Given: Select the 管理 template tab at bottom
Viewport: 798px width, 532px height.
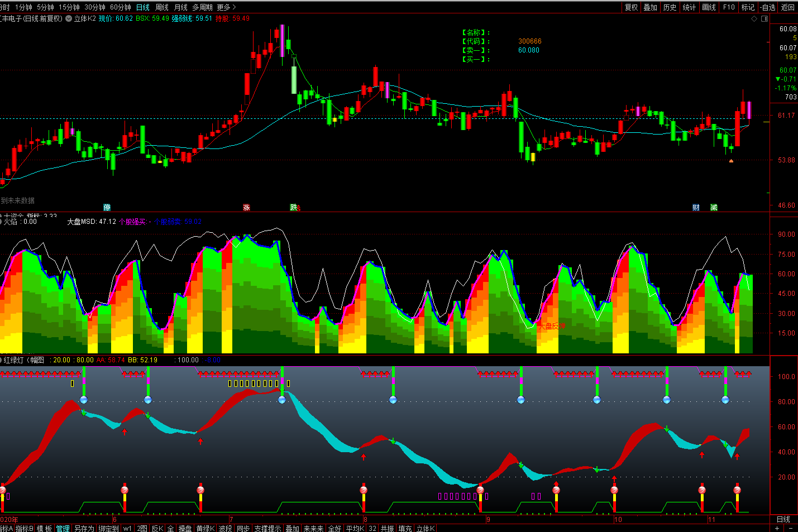Looking at the screenshot, I should coord(63,528).
